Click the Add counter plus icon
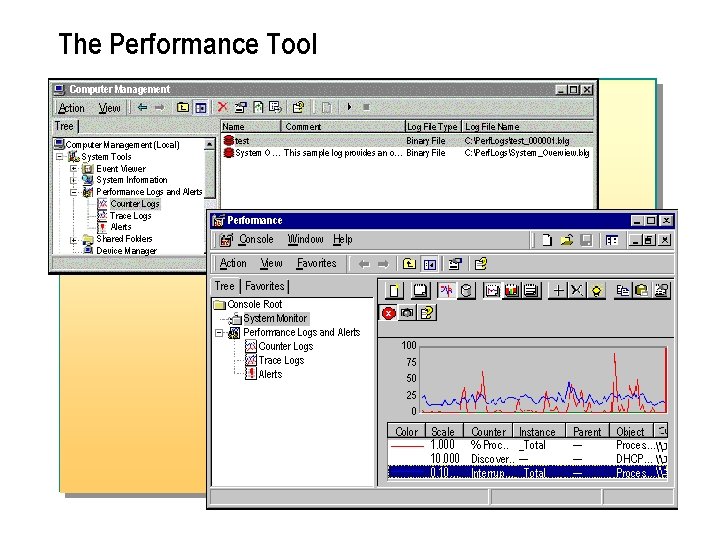 tap(558, 291)
